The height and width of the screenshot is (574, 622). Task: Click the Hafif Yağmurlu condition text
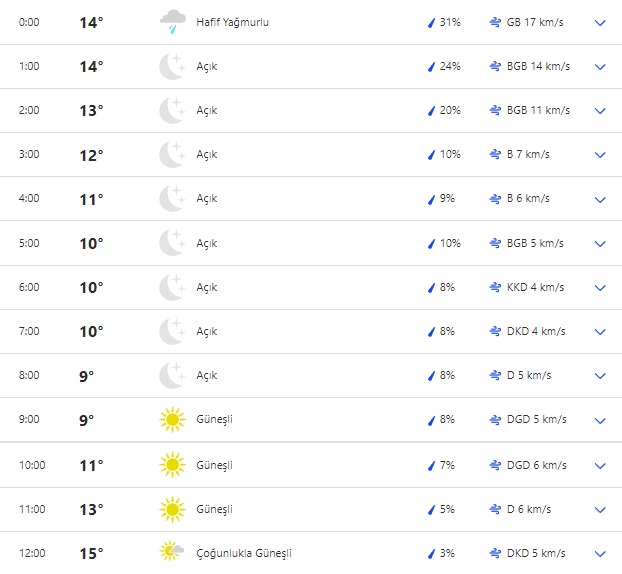click(x=232, y=22)
